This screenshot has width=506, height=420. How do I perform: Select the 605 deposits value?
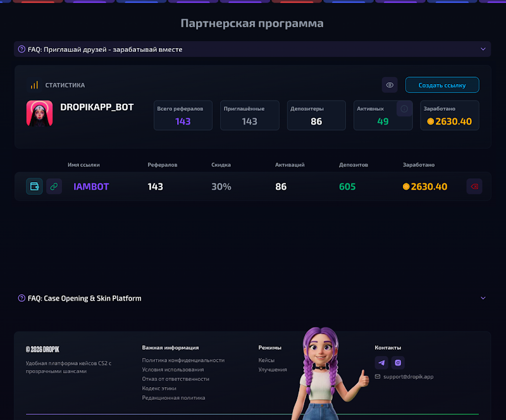point(347,187)
